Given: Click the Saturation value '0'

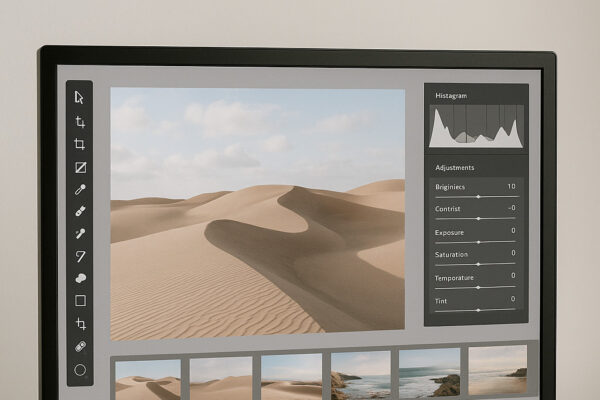Looking at the screenshot, I should (513, 253).
